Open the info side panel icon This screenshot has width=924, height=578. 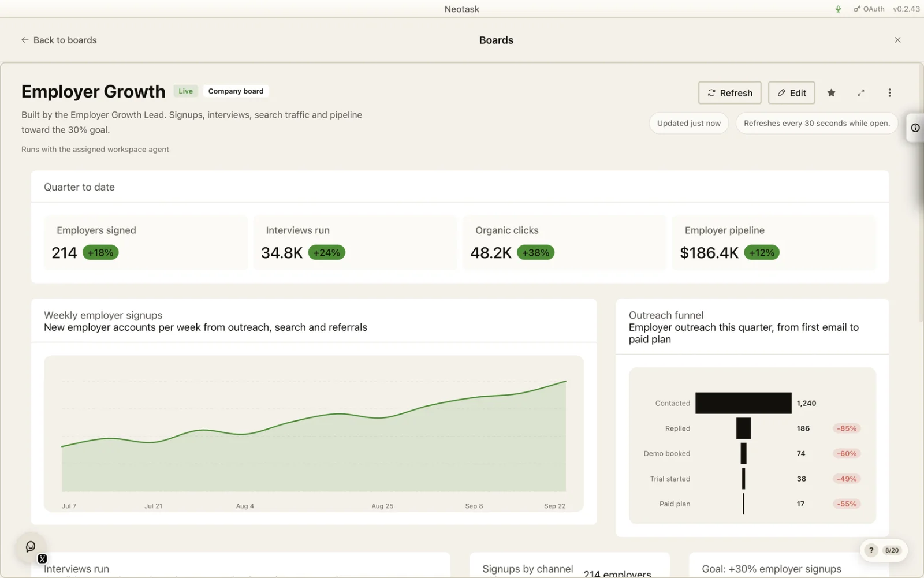coord(915,128)
